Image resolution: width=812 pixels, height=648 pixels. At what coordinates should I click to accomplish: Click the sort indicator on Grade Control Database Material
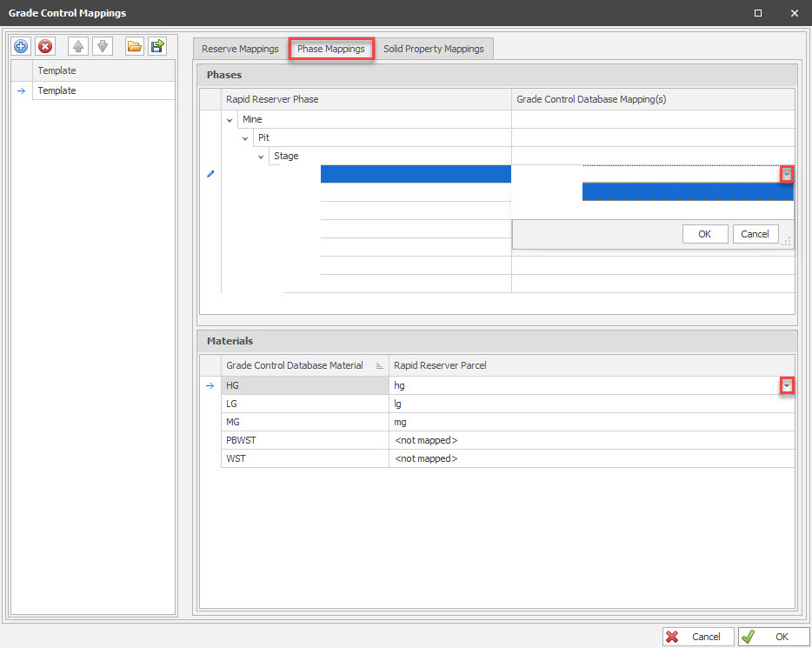[380, 366]
